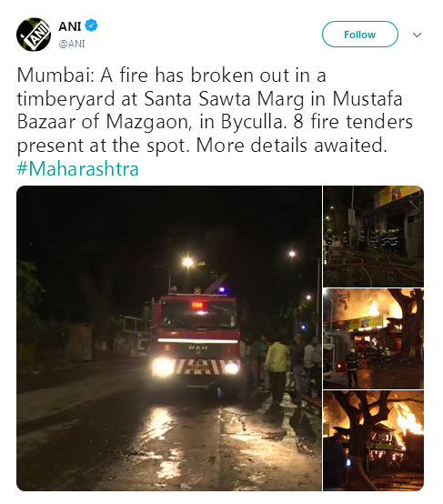Click the street lamp in main photo
Image resolution: width=443 pixels, height=504 pixels.
pos(188,263)
